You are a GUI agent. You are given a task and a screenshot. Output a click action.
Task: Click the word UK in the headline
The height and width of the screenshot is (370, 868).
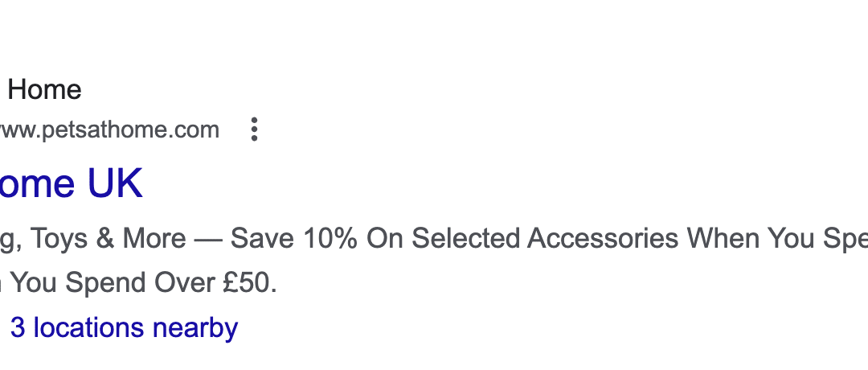[x=115, y=183]
